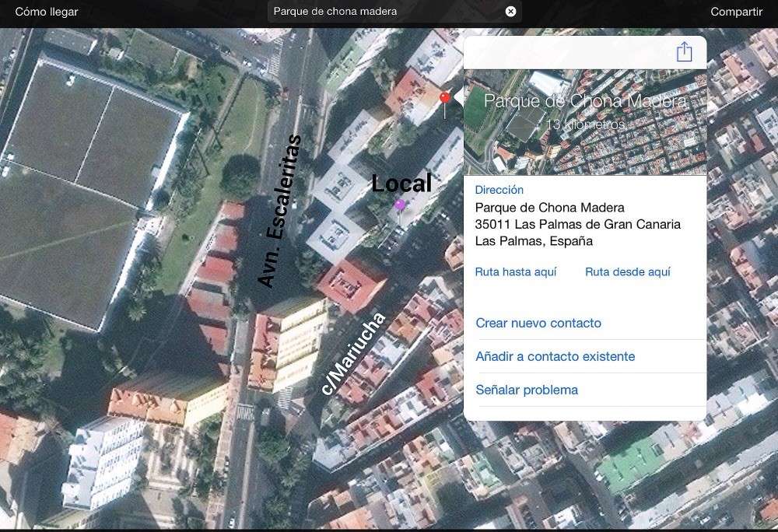
Task: Clear the search field with the X button
Action: pyautogui.click(x=510, y=12)
